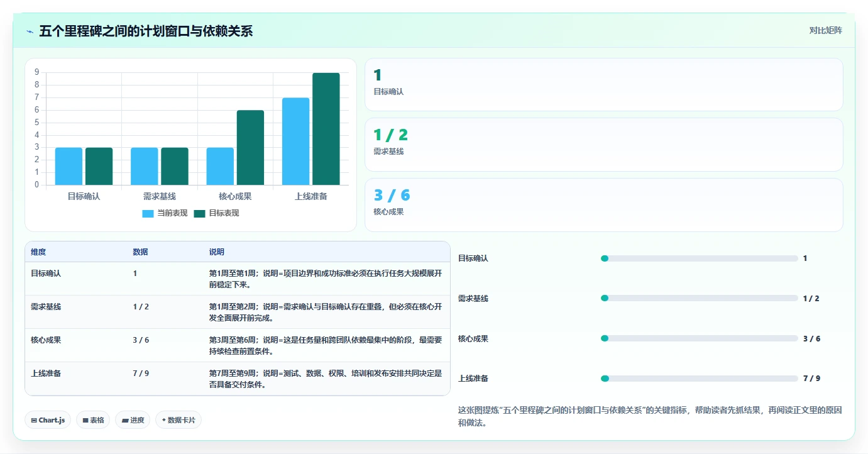Click the 维度 table column header

point(38,252)
